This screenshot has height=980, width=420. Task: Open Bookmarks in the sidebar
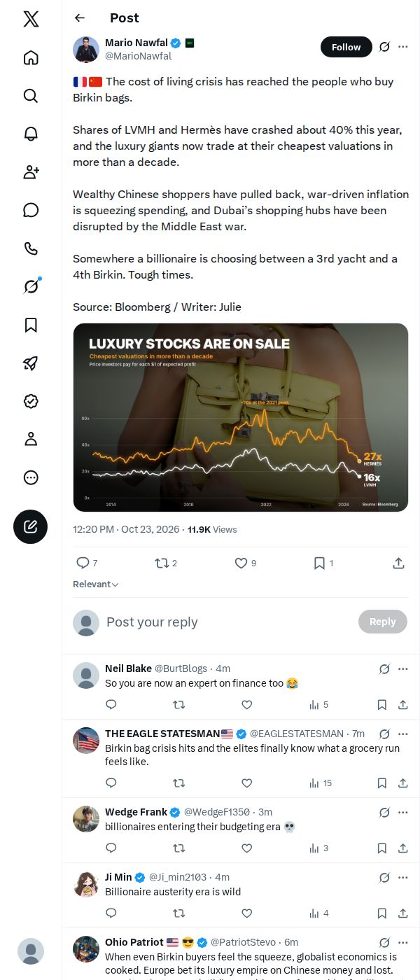pos(31,325)
